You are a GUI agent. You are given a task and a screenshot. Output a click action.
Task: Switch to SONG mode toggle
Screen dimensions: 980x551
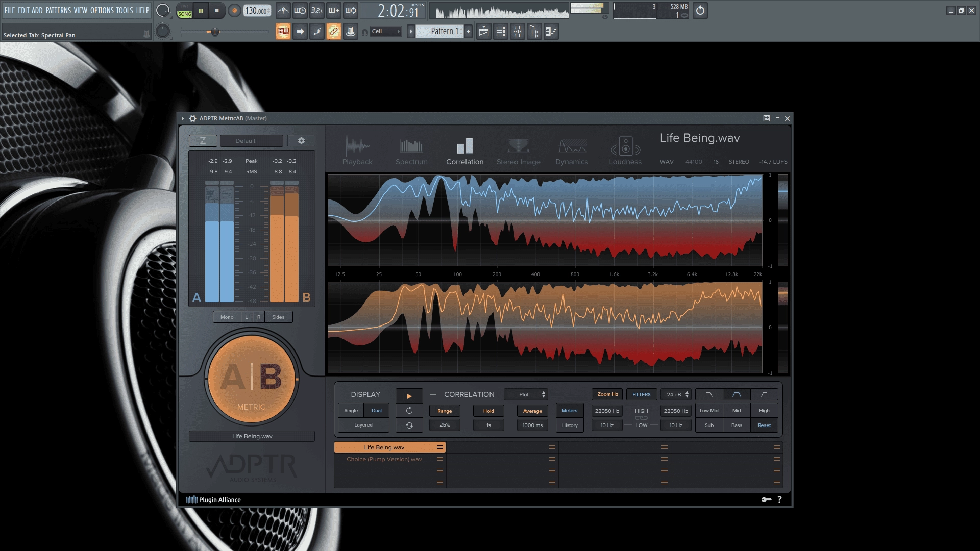pos(185,14)
